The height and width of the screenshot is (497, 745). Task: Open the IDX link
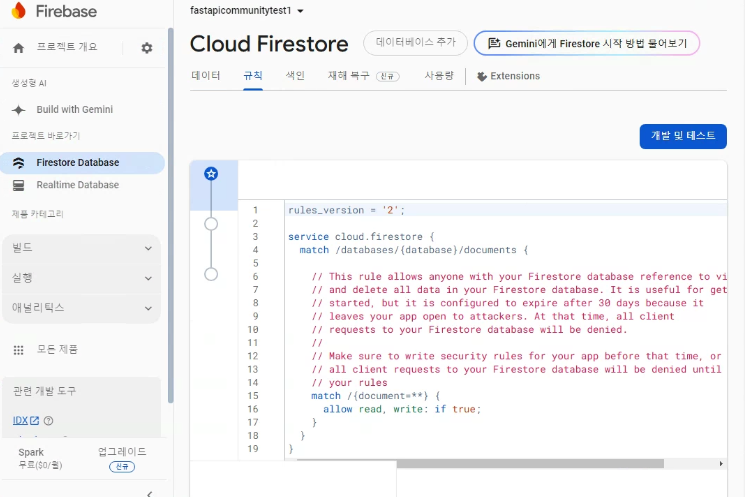click(26, 421)
